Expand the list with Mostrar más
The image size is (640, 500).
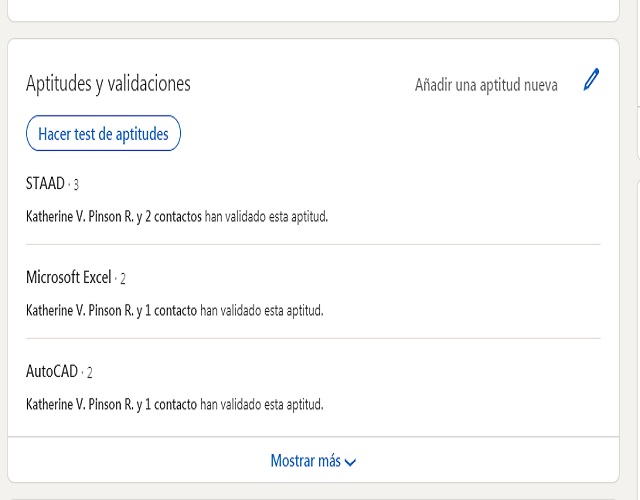pyautogui.click(x=305, y=461)
